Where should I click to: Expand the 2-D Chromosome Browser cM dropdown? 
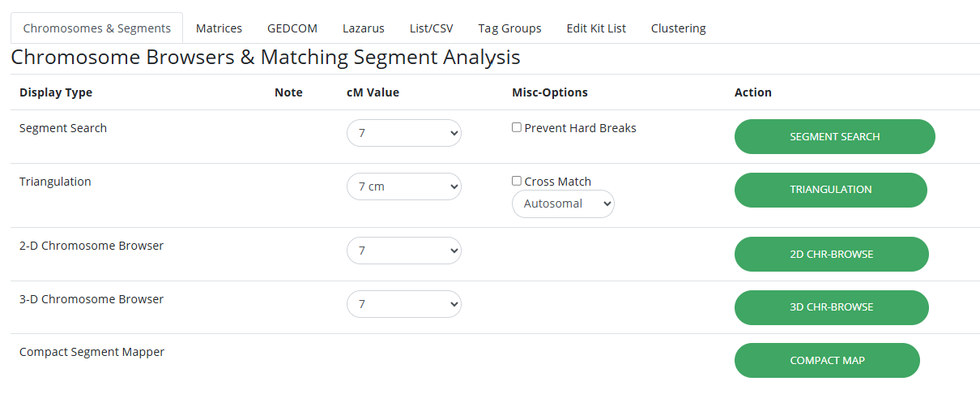coord(404,251)
